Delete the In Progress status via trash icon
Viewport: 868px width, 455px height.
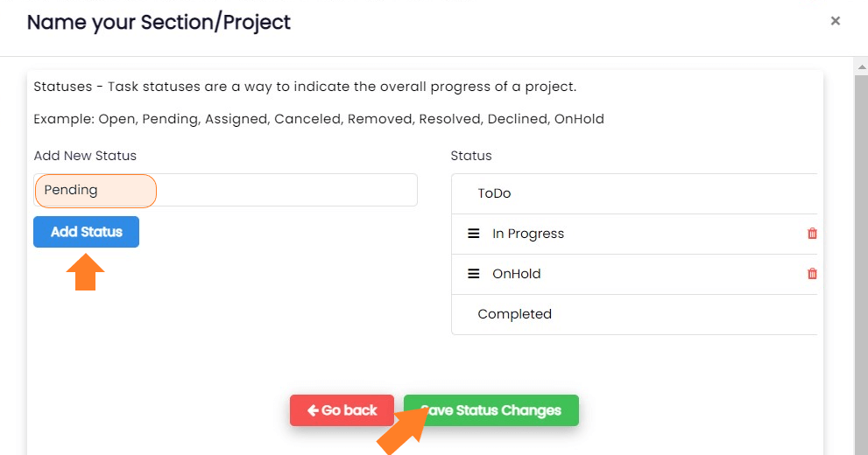point(812,234)
